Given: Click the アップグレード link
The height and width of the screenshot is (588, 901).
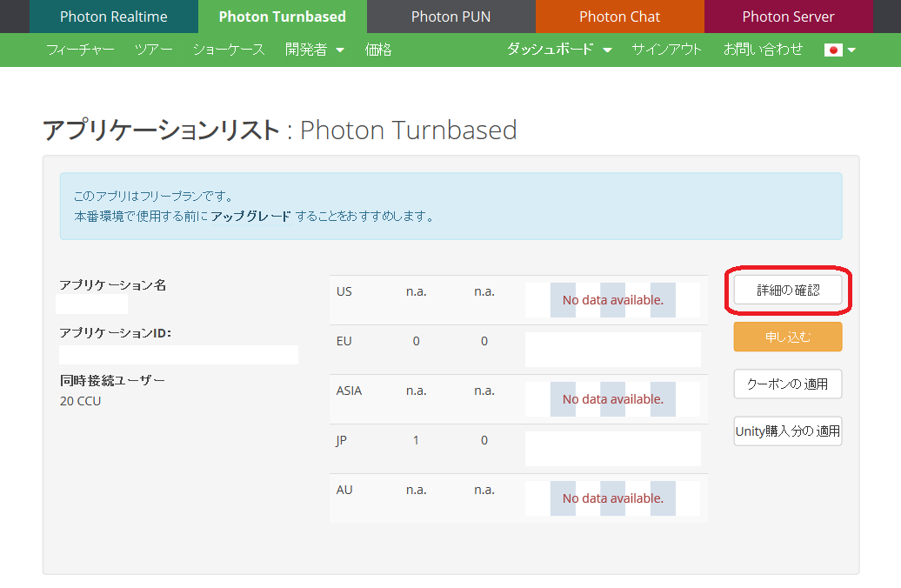Looking at the screenshot, I should [x=250, y=217].
